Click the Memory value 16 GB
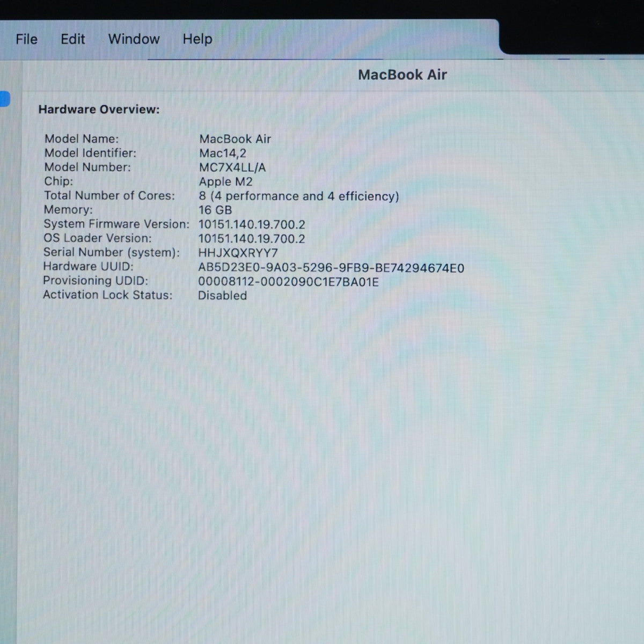Screen dimensions: 644x644 (215, 210)
